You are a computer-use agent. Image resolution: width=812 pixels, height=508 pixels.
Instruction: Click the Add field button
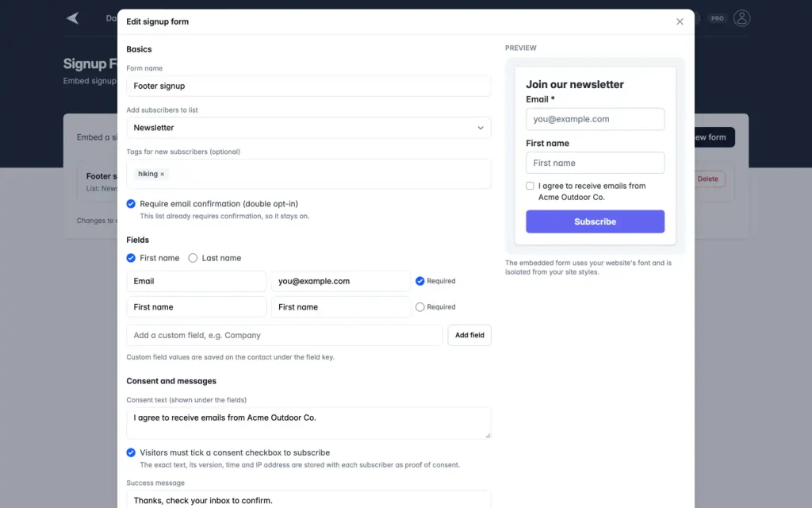(x=469, y=336)
